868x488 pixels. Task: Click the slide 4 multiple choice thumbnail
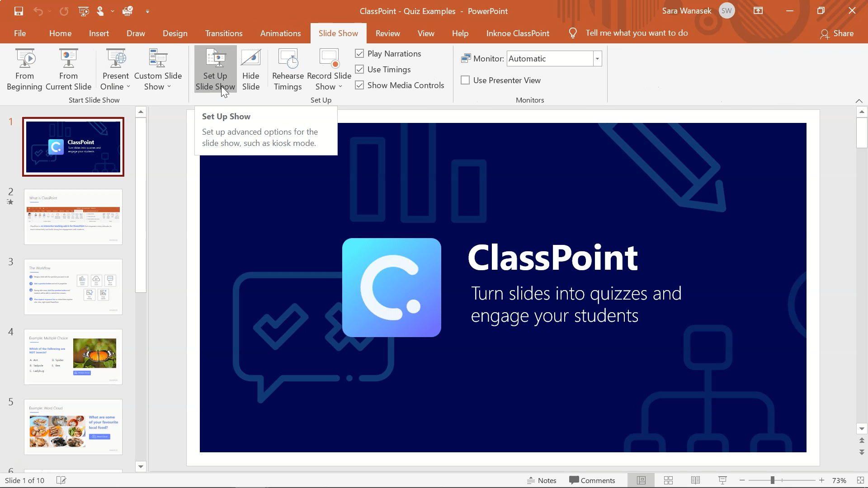point(73,357)
